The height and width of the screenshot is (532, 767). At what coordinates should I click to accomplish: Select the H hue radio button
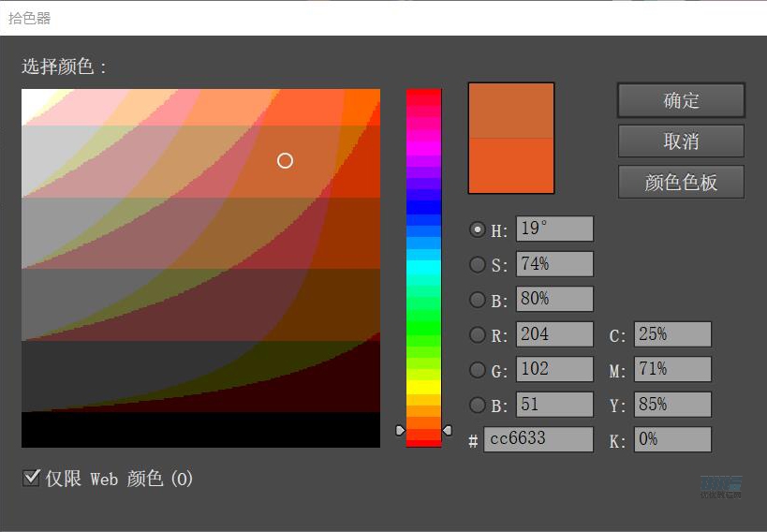[477, 229]
